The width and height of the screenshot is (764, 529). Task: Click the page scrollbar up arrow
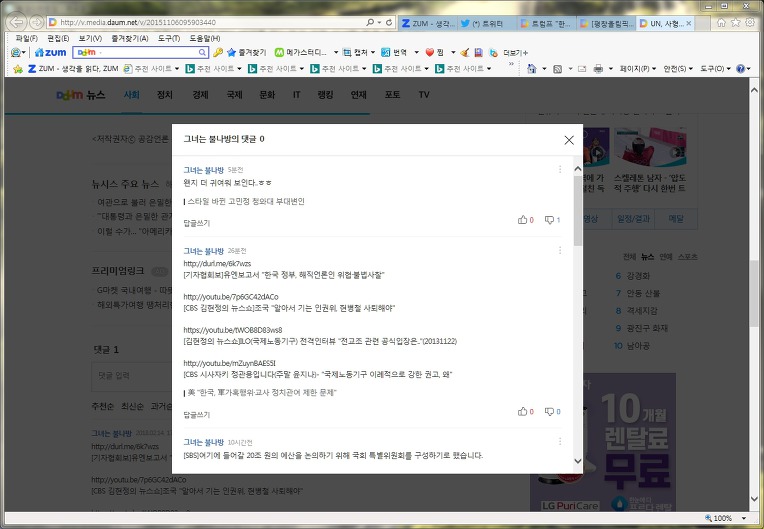754,90
